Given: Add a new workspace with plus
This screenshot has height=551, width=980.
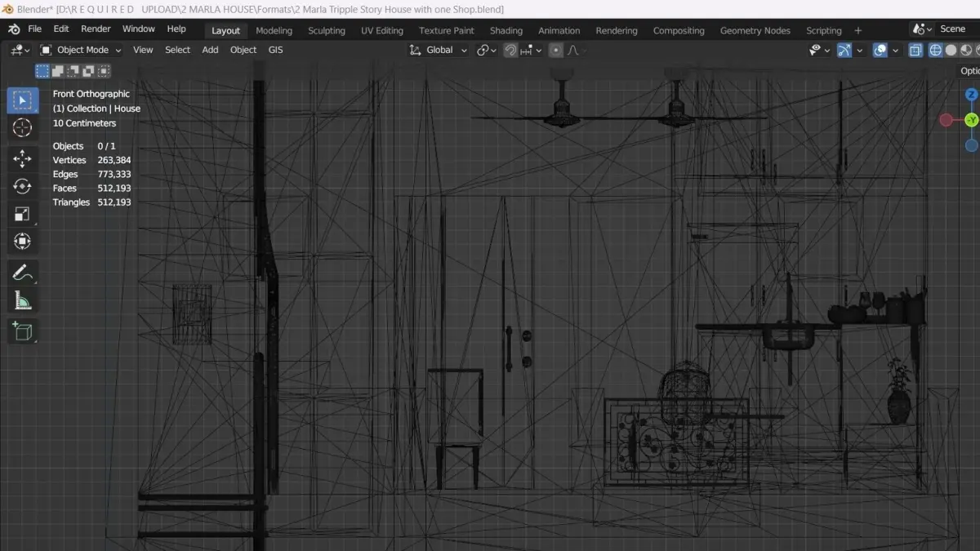Looking at the screenshot, I should [x=857, y=30].
